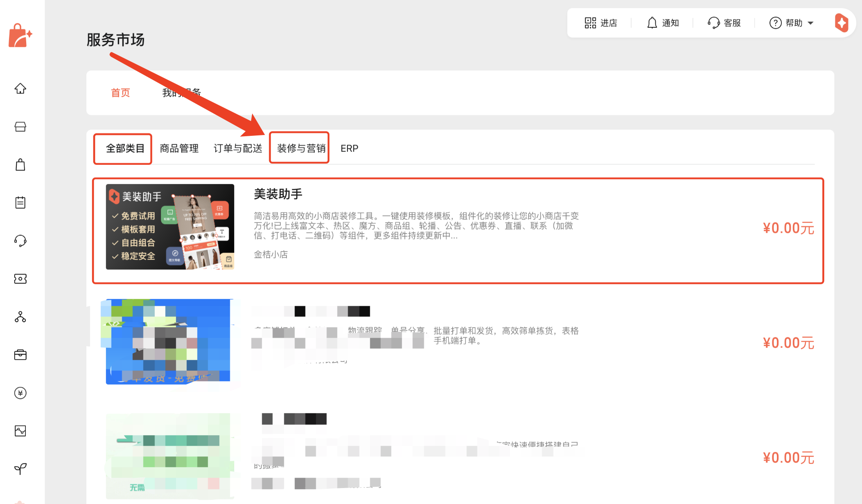The height and width of the screenshot is (504, 862).
Task: Click the 美装助手 product thumbnail image
Action: [170, 227]
